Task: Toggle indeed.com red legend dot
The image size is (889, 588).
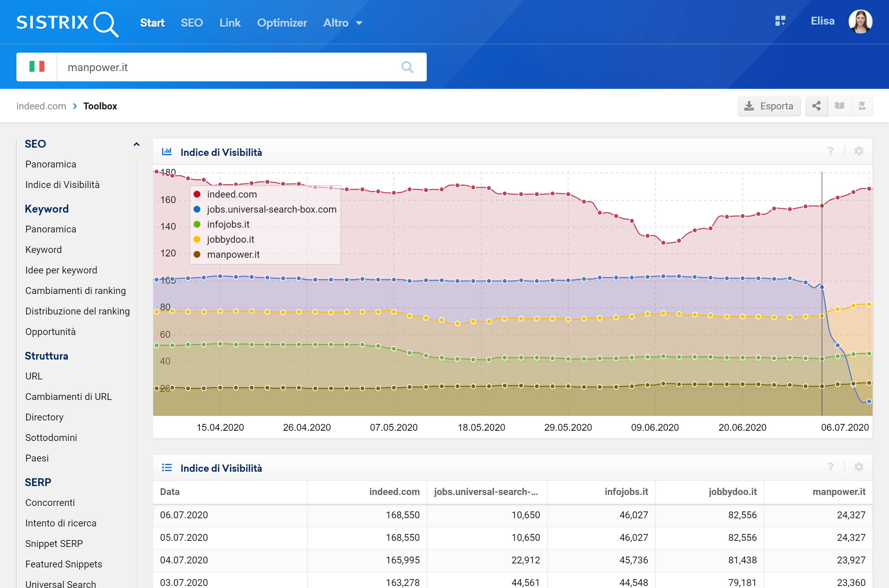Action: point(197,194)
